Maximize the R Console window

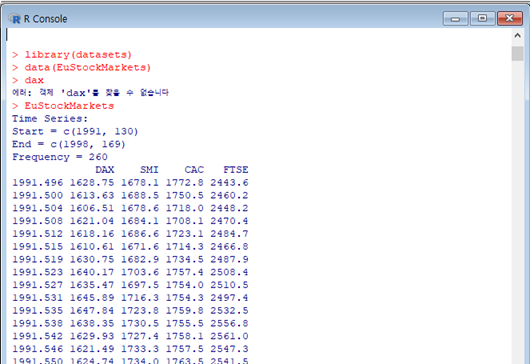click(483, 18)
